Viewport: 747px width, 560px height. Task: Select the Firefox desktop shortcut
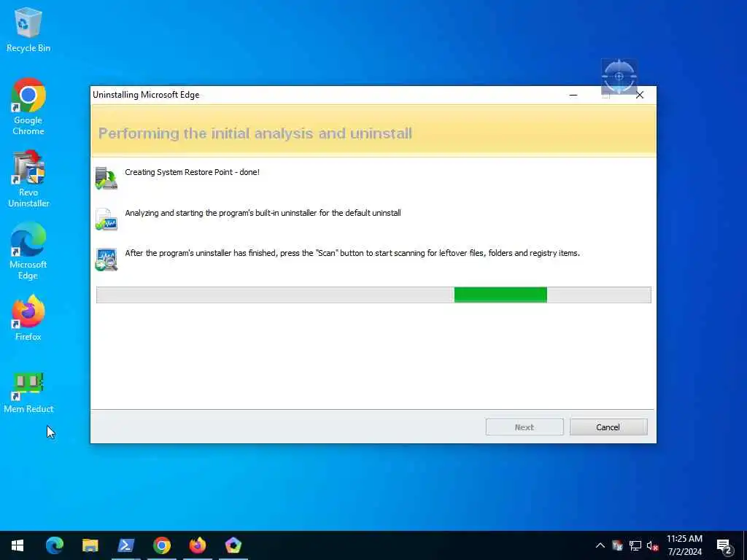click(x=28, y=318)
